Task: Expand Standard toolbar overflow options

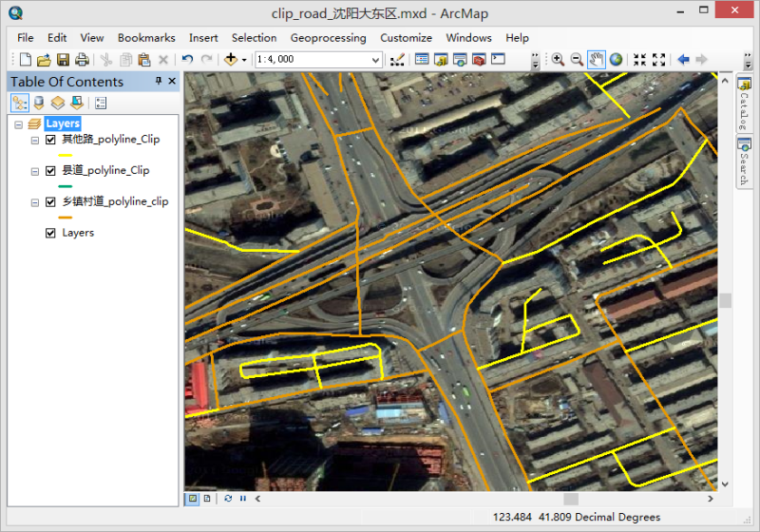Action: [x=535, y=60]
